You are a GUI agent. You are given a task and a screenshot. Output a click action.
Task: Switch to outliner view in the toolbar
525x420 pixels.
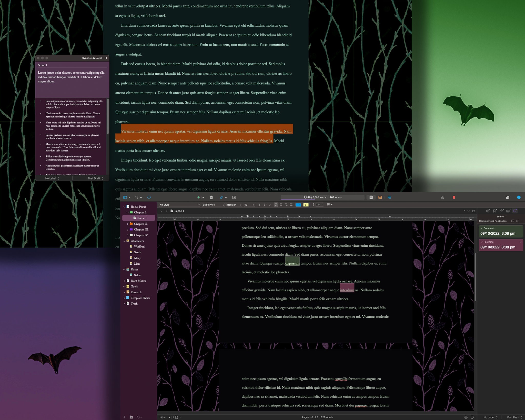(x=389, y=197)
